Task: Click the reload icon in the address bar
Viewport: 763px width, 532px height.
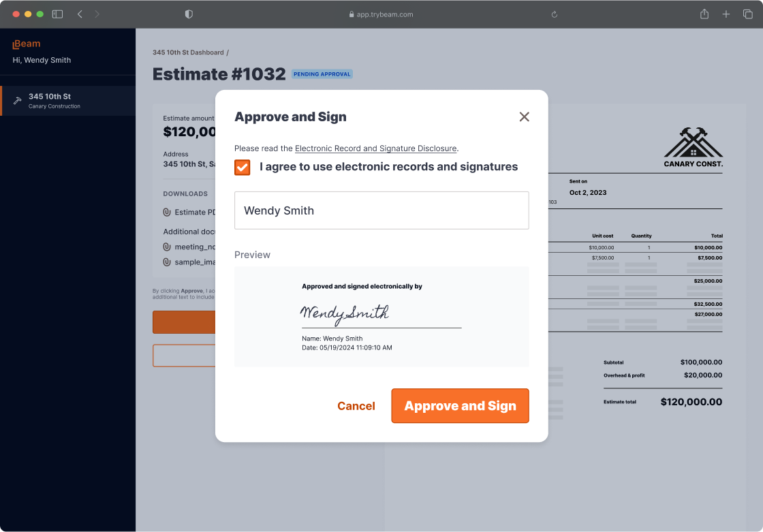Action: [x=555, y=14]
